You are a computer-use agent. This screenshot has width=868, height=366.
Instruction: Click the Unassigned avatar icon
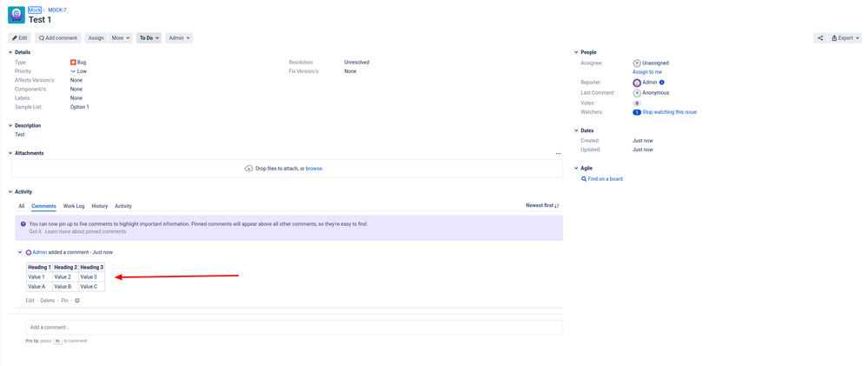(637, 63)
